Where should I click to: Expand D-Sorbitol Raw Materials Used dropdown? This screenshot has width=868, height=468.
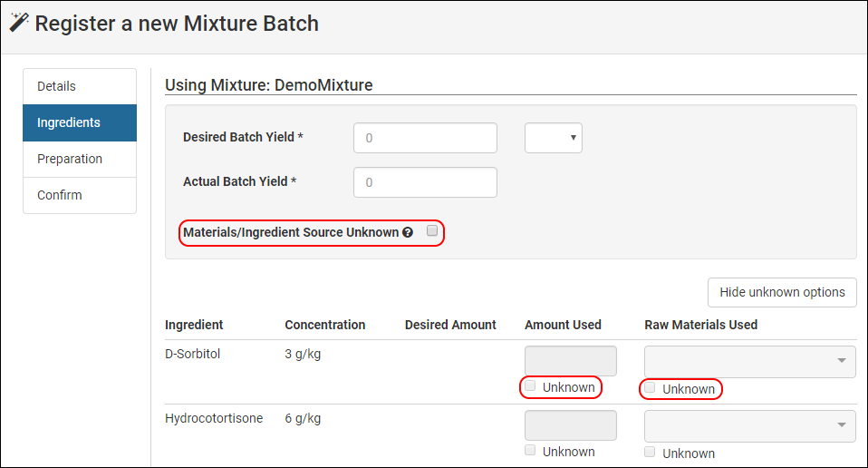[x=750, y=362]
